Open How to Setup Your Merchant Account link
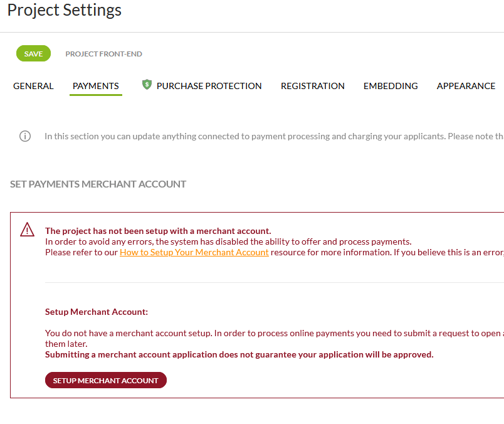Viewport: 504px width, 424px height. (x=194, y=252)
